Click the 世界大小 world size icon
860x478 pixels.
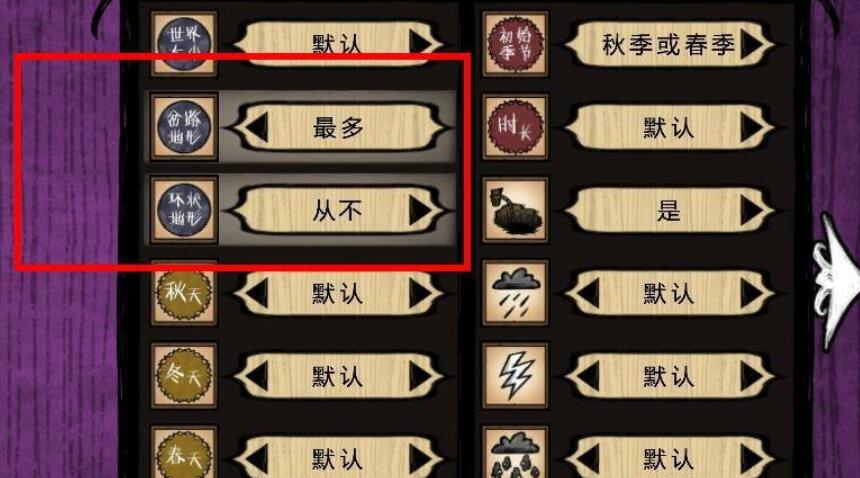184,44
